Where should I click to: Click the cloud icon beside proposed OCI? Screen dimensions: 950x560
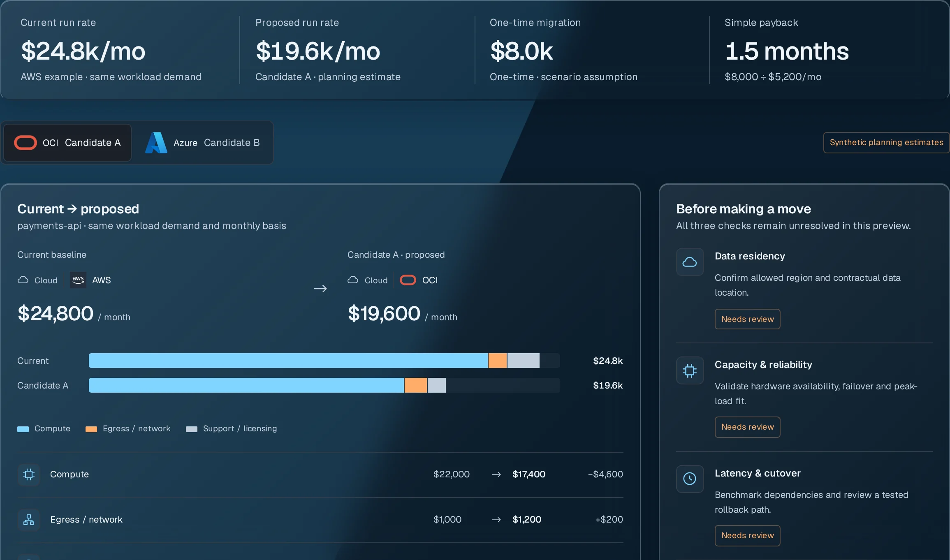click(353, 280)
